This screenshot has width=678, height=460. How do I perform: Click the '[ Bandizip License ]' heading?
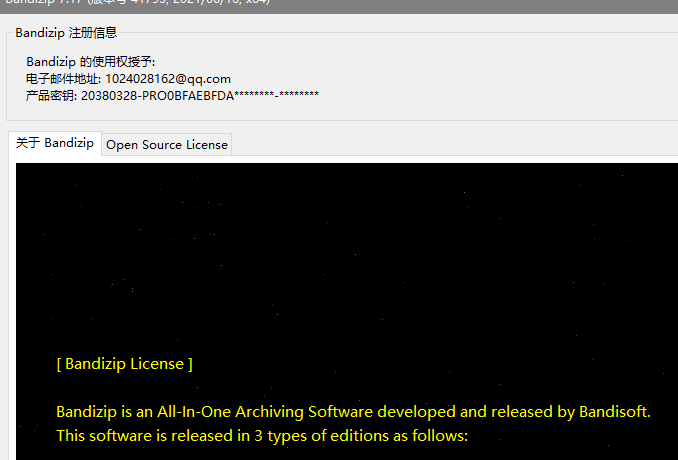(125, 364)
